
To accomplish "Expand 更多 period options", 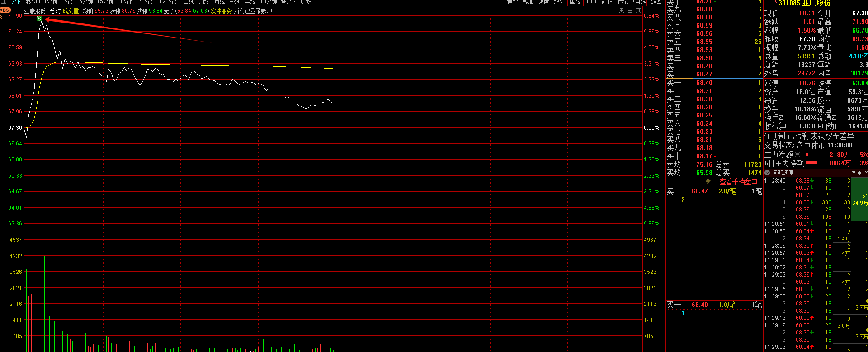I will click(308, 2).
